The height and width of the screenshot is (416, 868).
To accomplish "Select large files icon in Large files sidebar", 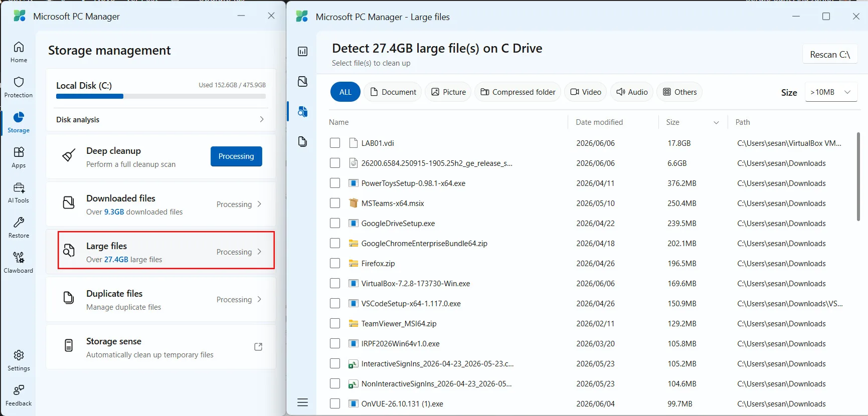I will pyautogui.click(x=302, y=112).
